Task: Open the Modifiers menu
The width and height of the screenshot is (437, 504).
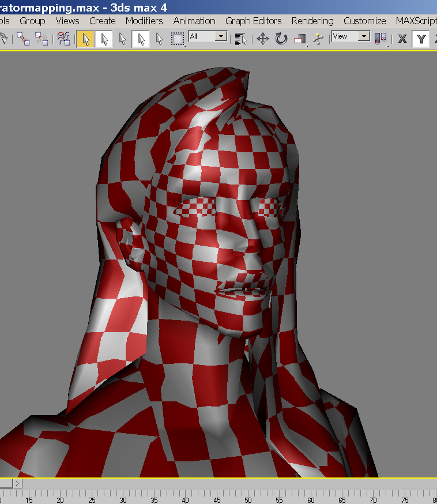Action: point(144,21)
